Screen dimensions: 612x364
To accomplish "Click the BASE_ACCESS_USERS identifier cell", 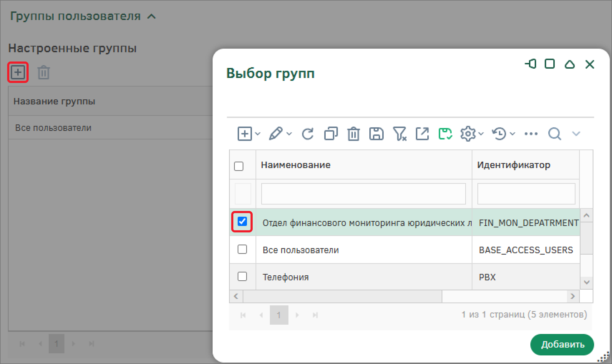I will 526,250.
